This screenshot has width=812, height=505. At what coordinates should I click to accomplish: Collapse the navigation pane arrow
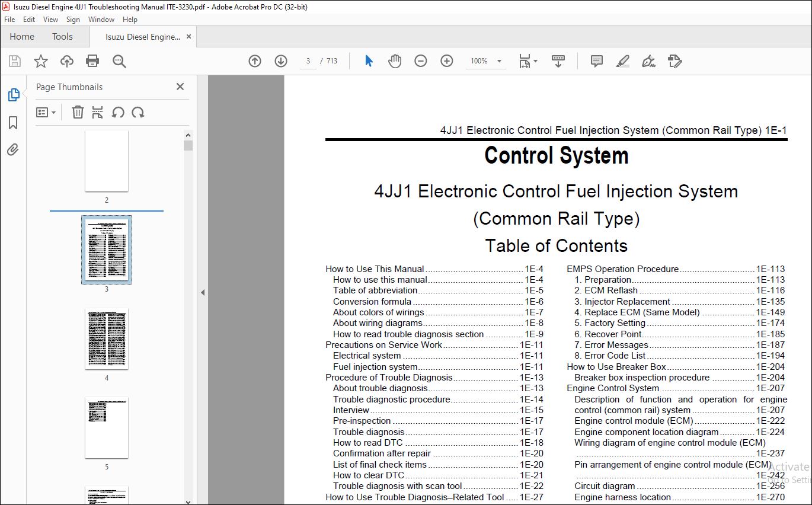click(x=202, y=292)
